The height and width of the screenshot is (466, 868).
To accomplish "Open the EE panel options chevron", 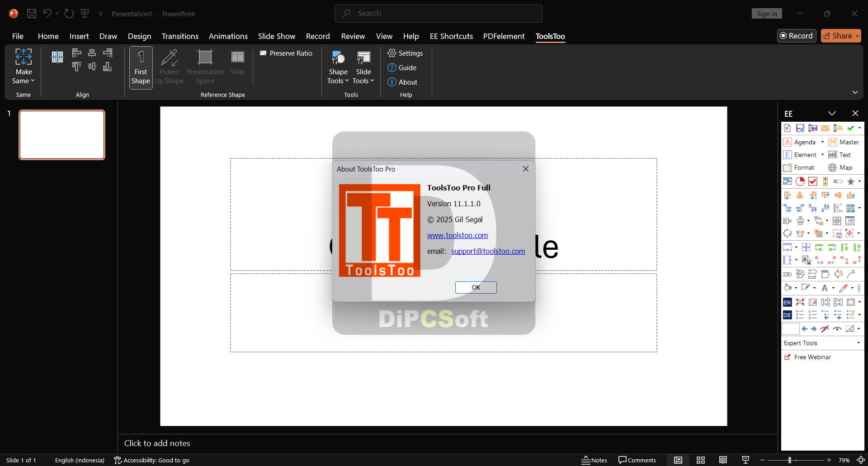I will [x=832, y=113].
